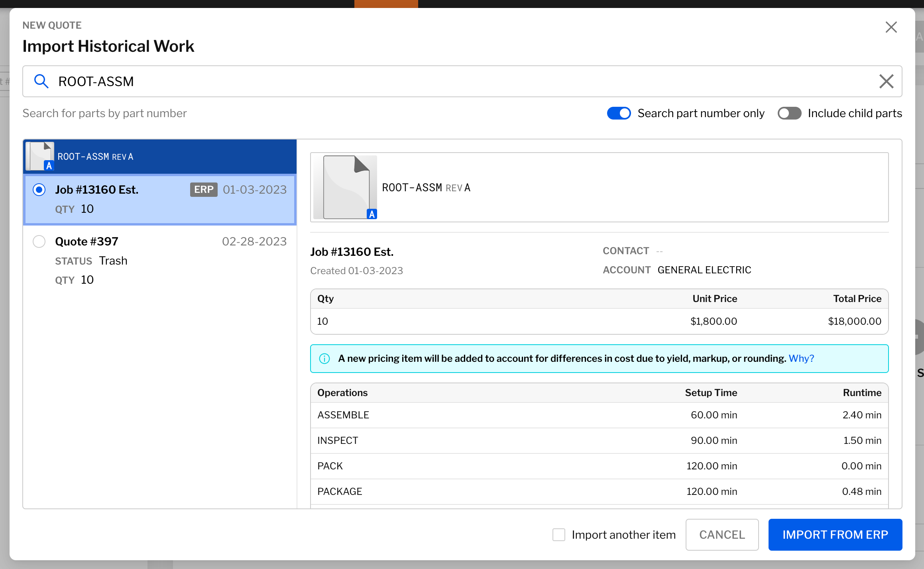Check the Import another item checkbox
Viewport: 924px width, 569px height.
[558, 535]
